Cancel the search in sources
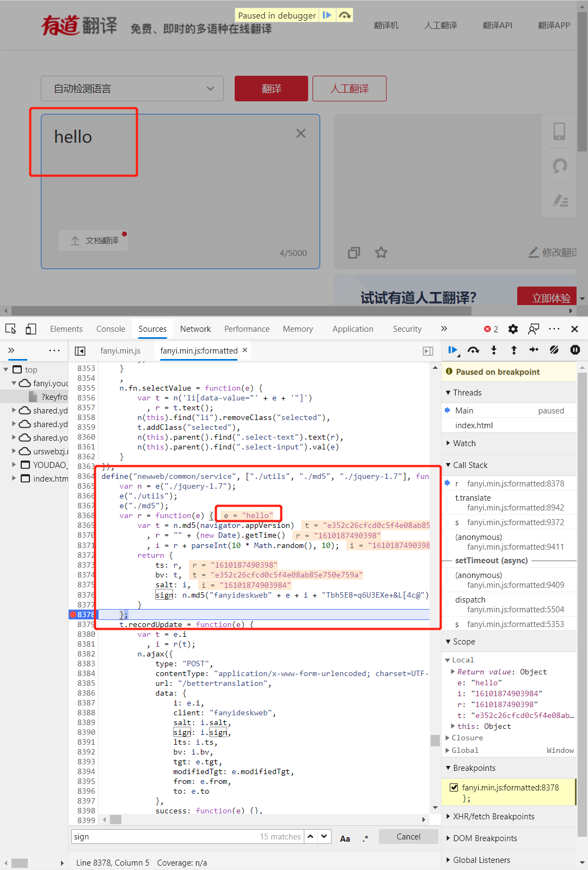This screenshot has width=588, height=870. click(408, 836)
